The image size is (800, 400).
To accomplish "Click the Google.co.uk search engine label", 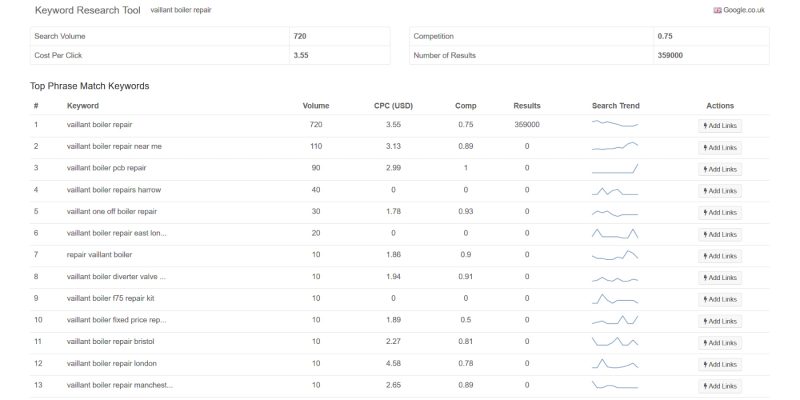I will point(745,10).
